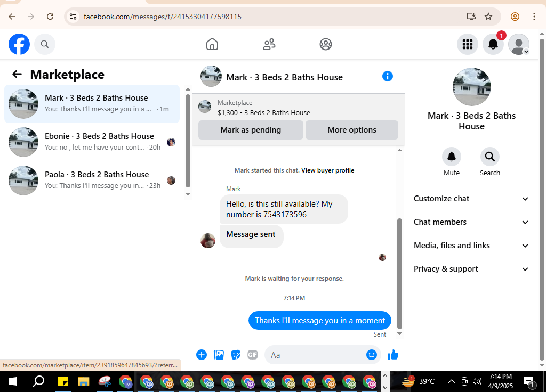View site information icon in address bar
The width and height of the screenshot is (546, 392).
[73, 17]
